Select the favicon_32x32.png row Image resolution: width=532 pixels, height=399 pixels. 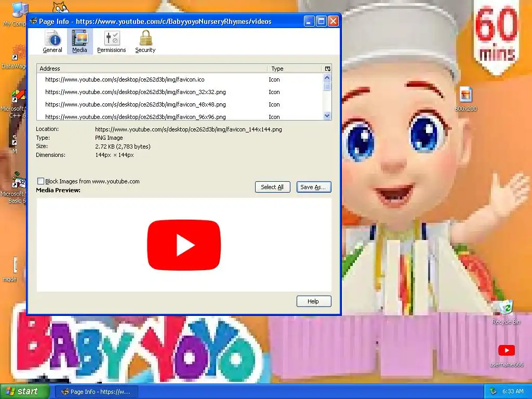(x=180, y=92)
